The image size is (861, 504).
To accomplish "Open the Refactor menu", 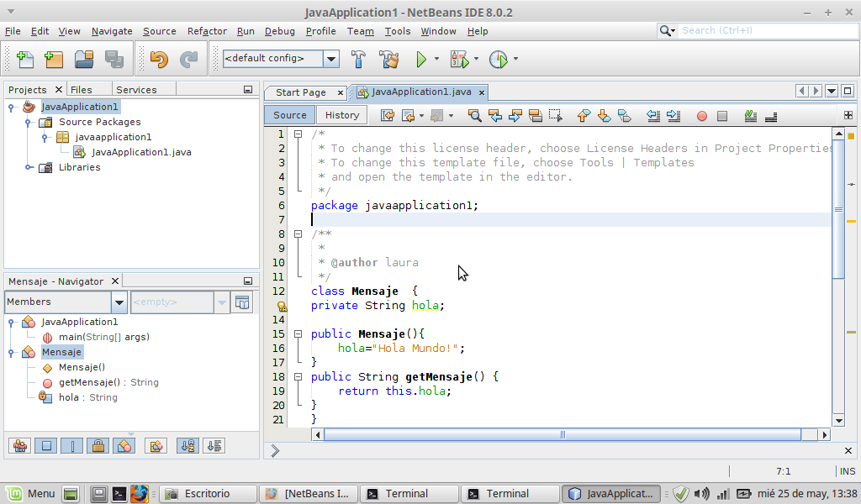I will (x=207, y=31).
